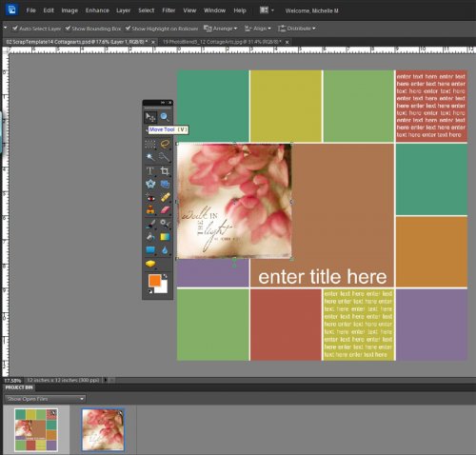Open the tool options preset arrow

(x=5, y=28)
